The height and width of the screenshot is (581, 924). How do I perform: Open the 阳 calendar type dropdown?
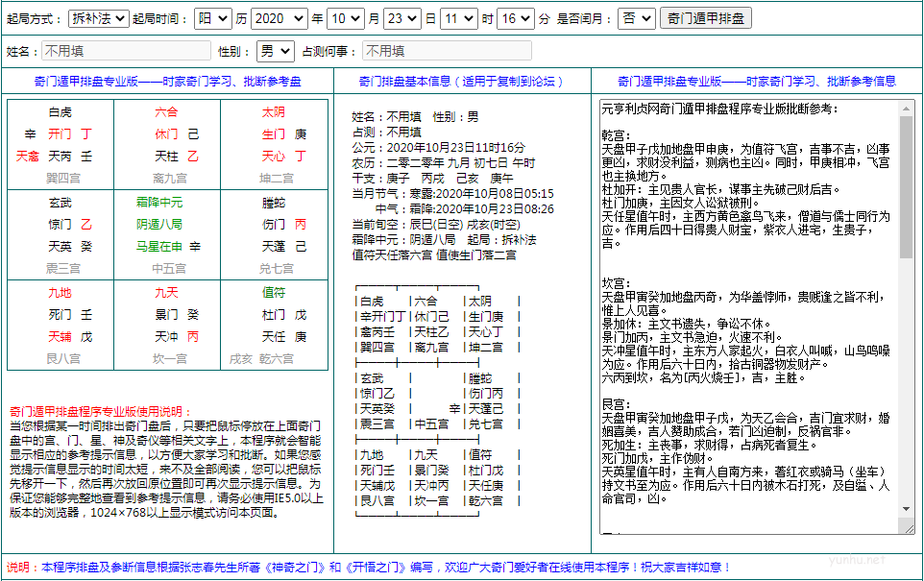(x=212, y=16)
